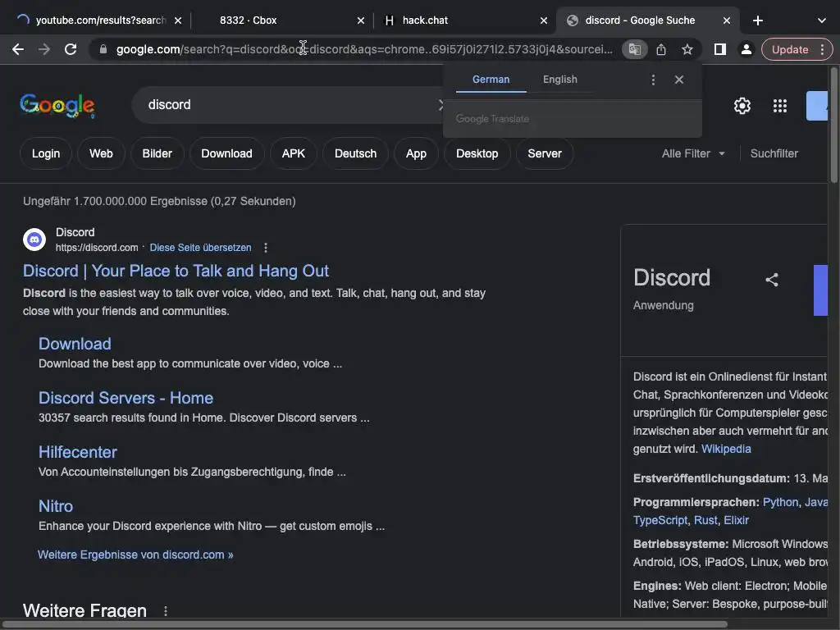Select the App filter chip
840x630 pixels.
pos(416,153)
